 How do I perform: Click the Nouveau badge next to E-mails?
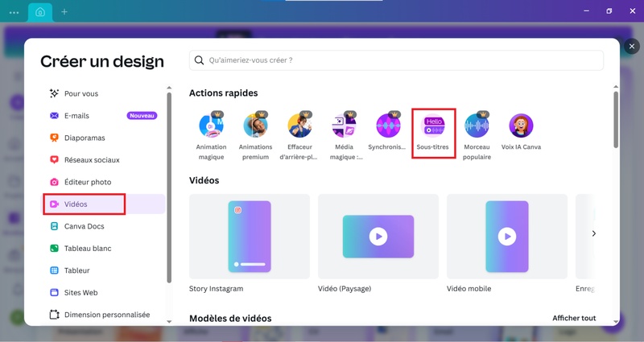(142, 116)
